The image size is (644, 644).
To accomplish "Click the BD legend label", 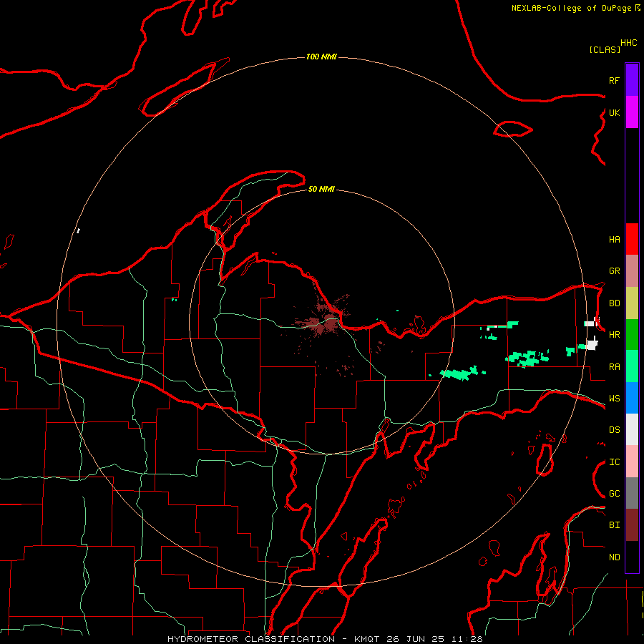I will coord(614,303).
